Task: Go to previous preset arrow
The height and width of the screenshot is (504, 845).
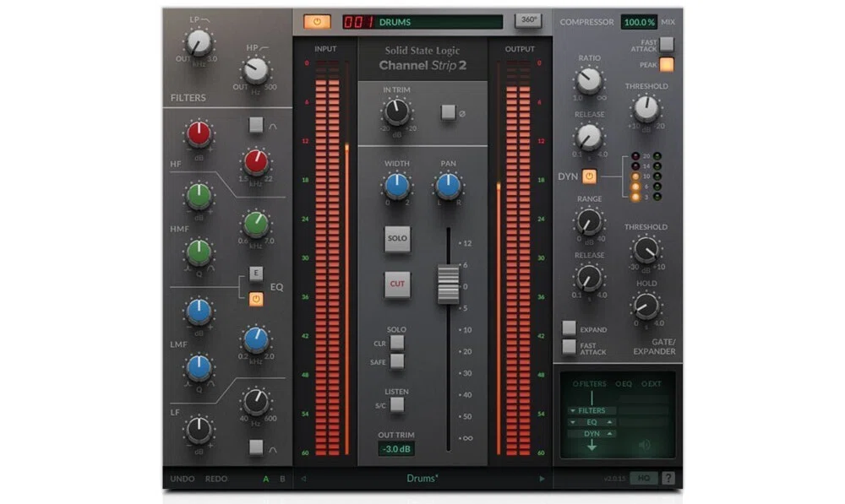Action: (x=303, y=479)
